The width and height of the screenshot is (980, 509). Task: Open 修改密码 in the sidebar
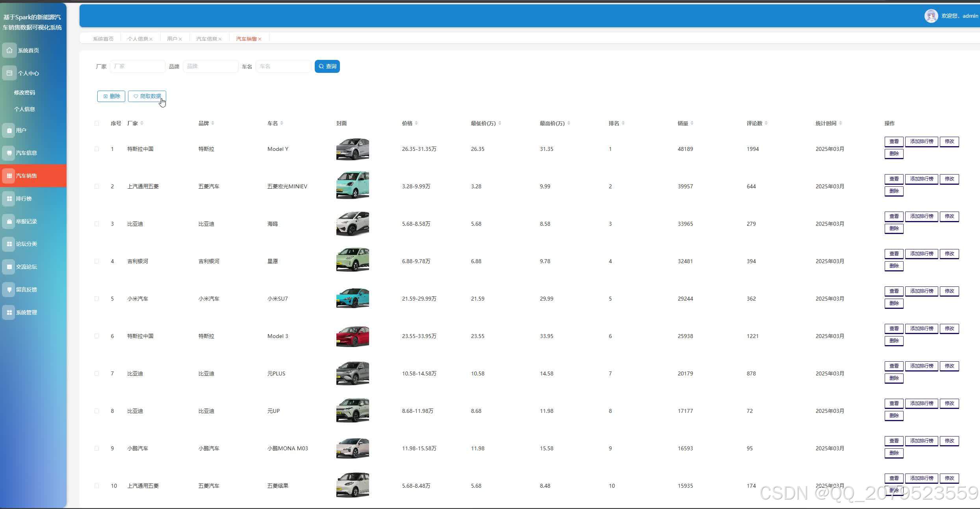pyautogui.click(x=24, y=93)
